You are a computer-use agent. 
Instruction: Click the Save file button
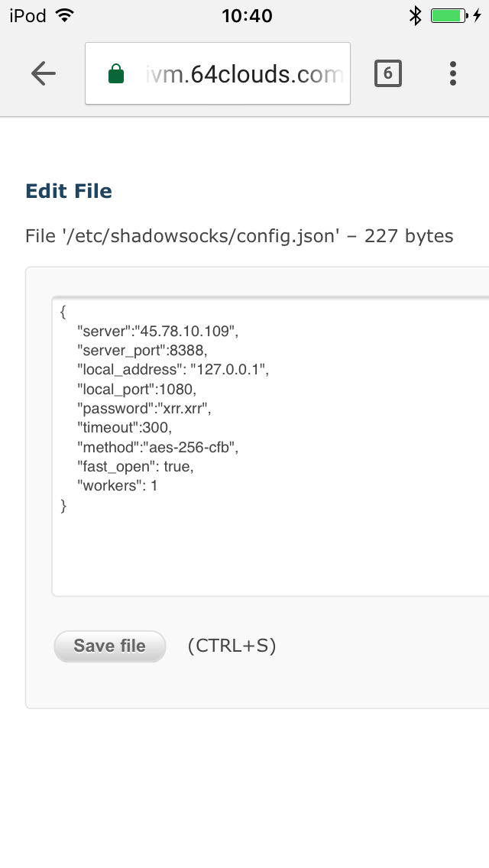[x=110, y=646]
